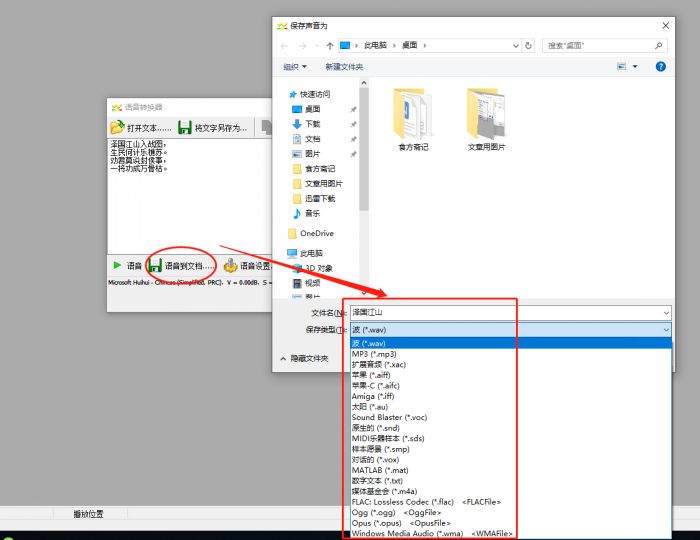Choose 对话的 (*.vox) format
Image resolution: width=700 pixels, height=540 pixels.
coord(511,460)
